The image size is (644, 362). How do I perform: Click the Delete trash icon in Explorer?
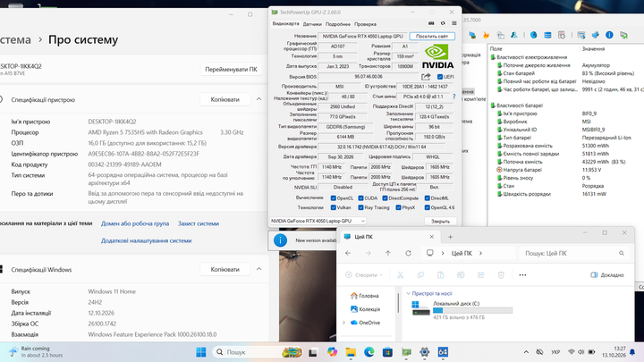click(x=501, y=275)
